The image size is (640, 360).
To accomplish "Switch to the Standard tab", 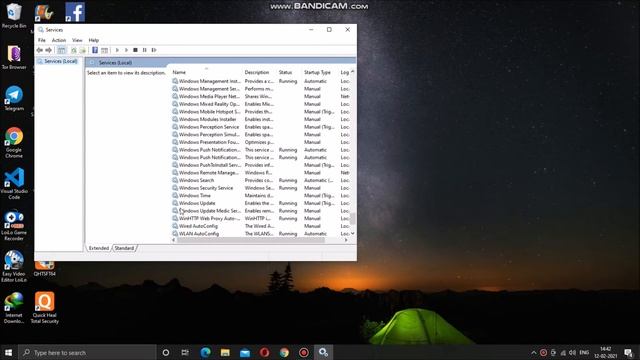I will click(124, 248).
